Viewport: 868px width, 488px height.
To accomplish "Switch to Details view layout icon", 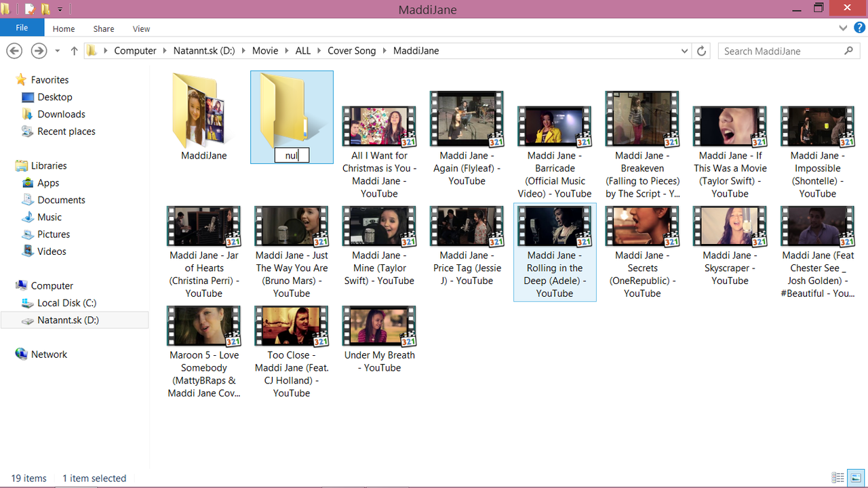I will [x=838, y=478].
